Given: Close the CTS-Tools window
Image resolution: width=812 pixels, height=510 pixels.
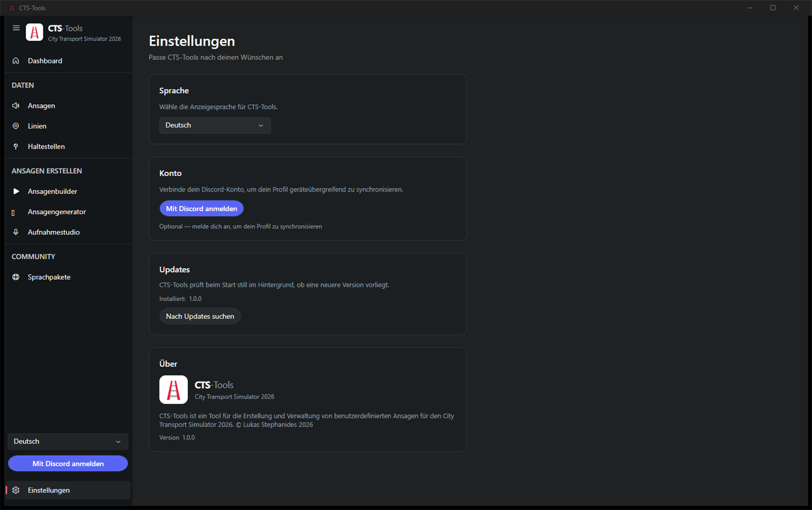Looking at the screenshot, I should point(796,8).
